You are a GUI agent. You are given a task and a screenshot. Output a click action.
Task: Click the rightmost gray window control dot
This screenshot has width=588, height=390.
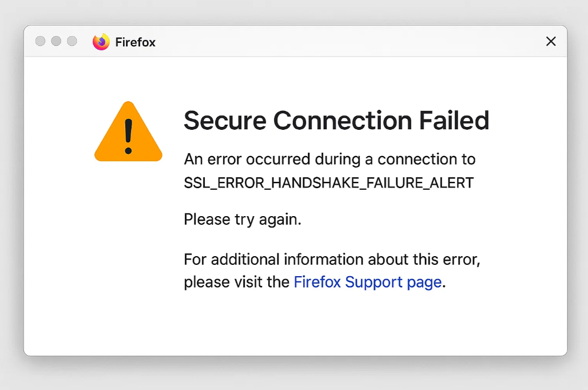pos(72,41)
